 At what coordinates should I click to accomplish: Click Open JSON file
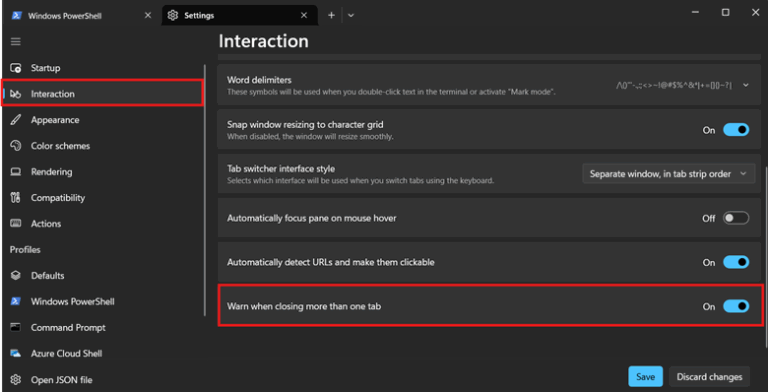[x=103, y=380]
